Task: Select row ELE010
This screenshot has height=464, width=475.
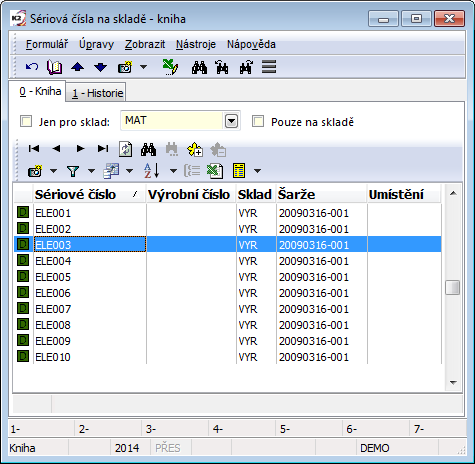Action: coord(228,357)
